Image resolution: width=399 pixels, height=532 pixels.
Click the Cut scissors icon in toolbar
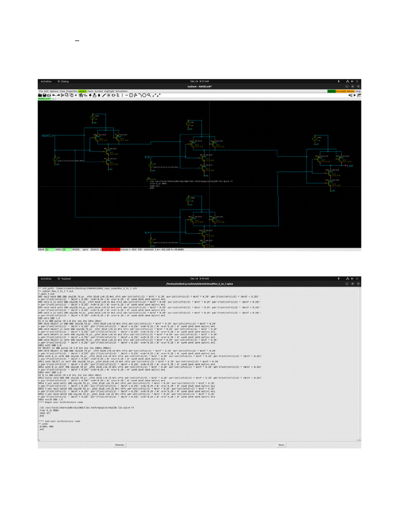coord(62,95)
